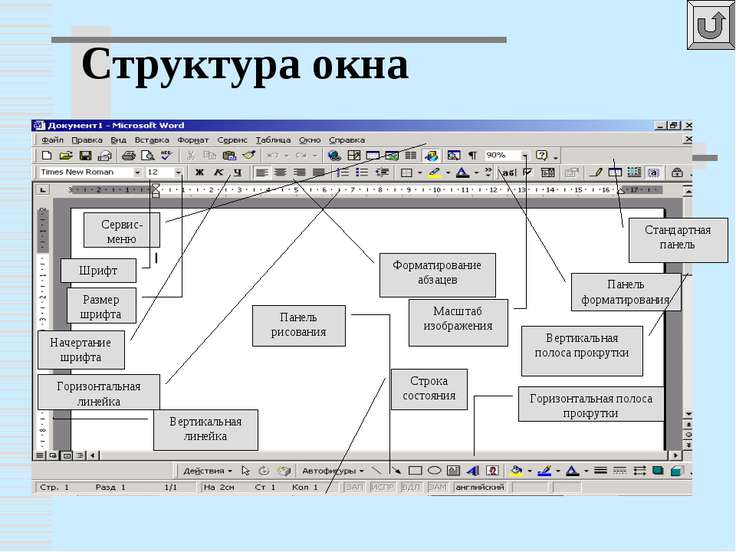736x552 pixels.
Task: Click the Insert Table icon
Action: pos(373,155)
